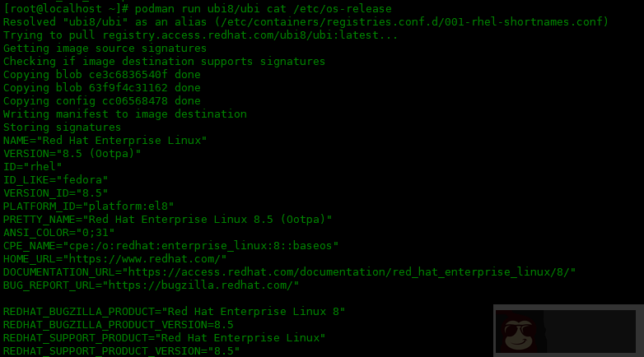Image resolution: width=644 pixels, height=357 pixels.
Task: Click the PLATFORM_ID="platform:el8" line
Action: (x=88, y=206)
